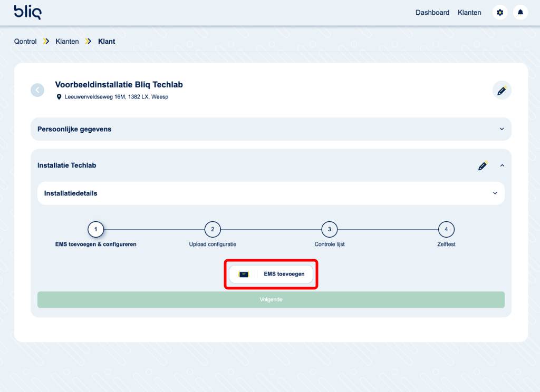Select step 2 Upload configuratie
The height and width of the screenshot is (392, 540).
[x=213, y=229]
